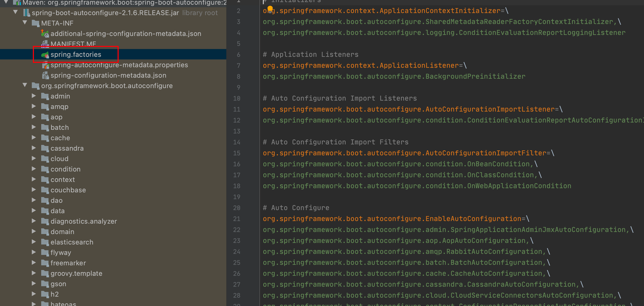This screenshot has height=306, width=644.
Task: Click the ApplicationContextInitializer key on line 2
Action: [x=382, y=11]
